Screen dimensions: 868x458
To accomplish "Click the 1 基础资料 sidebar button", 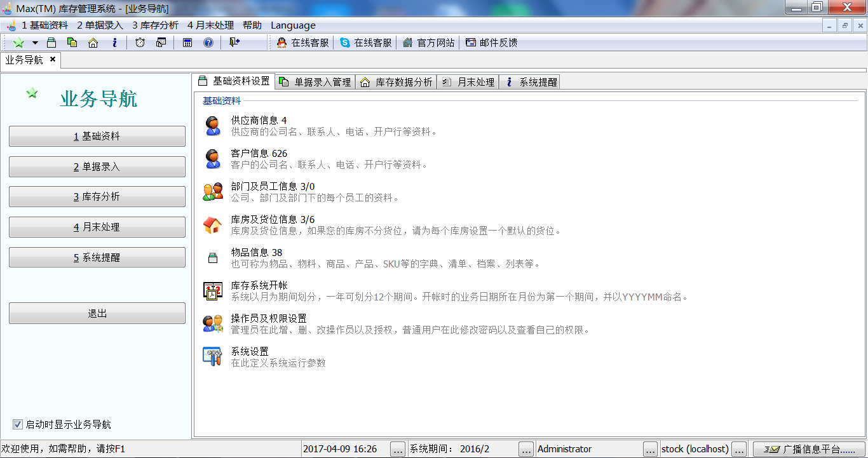I will 97,136.
